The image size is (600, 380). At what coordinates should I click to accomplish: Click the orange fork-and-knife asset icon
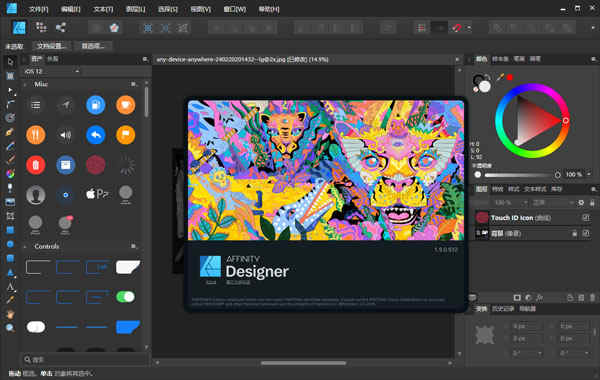[36, 135]
